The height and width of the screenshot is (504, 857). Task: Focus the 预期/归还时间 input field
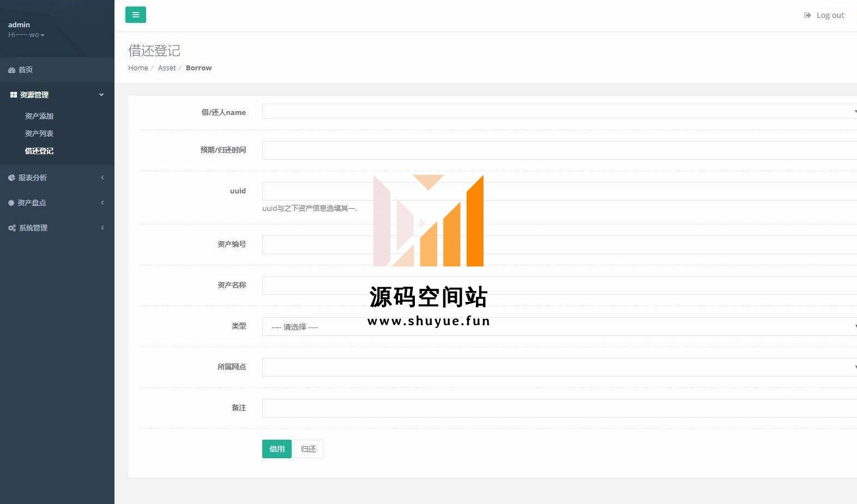tap(559, 150)
